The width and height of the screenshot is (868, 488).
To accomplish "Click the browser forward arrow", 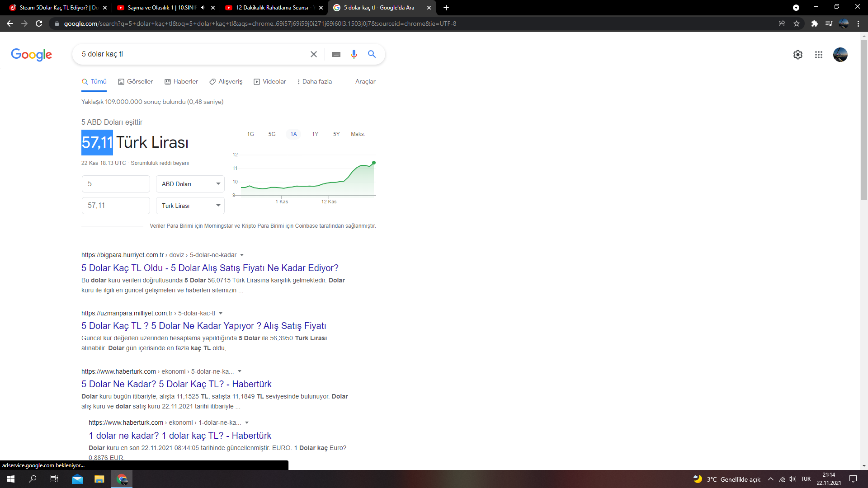I will tap(24, 23).
